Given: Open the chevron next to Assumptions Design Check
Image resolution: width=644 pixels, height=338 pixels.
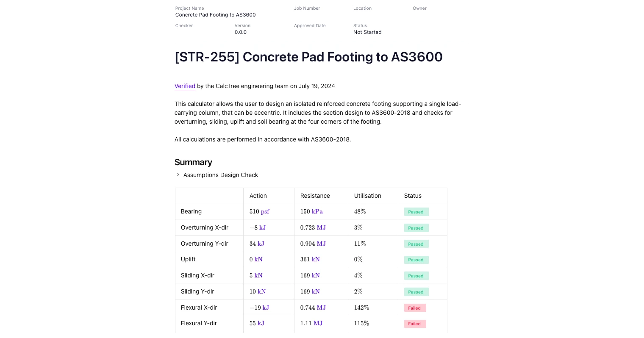Looking at the screenshot, I should 178,175.
